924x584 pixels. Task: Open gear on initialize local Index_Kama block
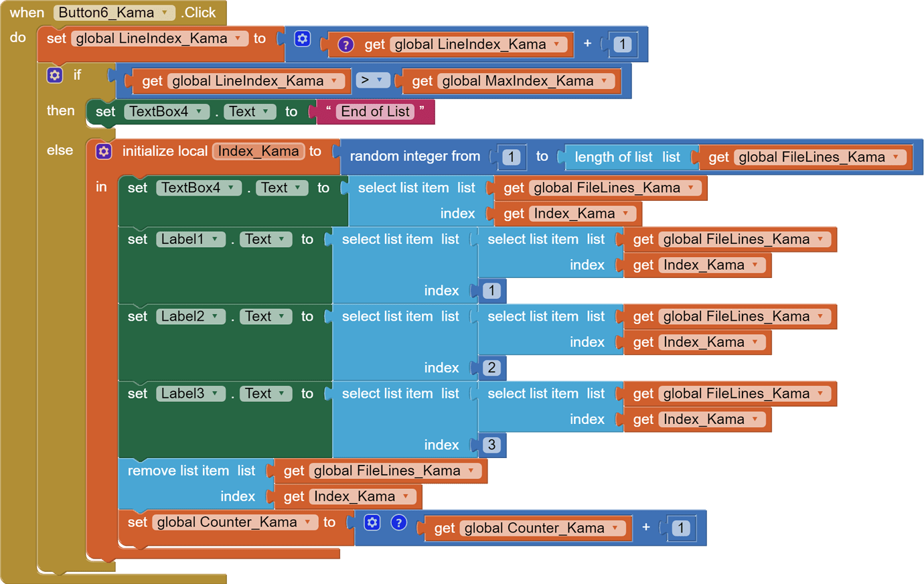click(104, 151)
